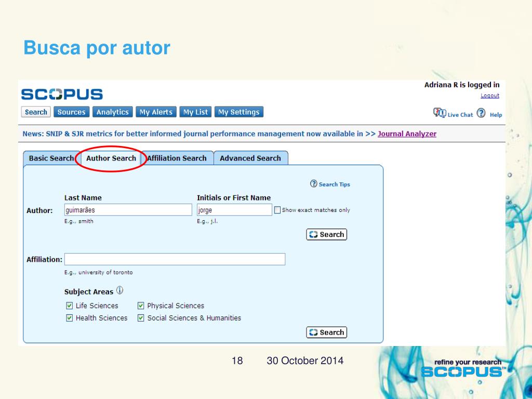Open Live Chat speech bubble icon
532x399 pixels.
(x=440, y=113)
